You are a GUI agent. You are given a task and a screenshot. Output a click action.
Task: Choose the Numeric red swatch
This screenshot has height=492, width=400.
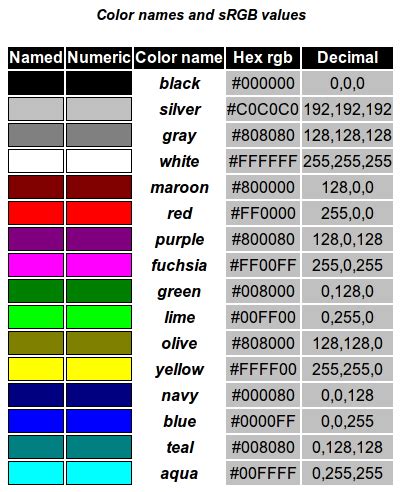[x=99, y=213]
